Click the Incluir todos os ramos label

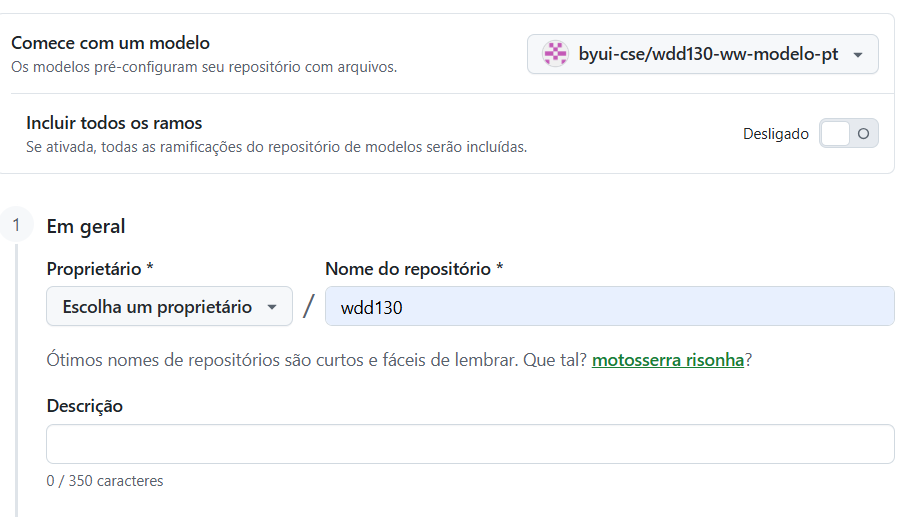click(114, 123)
